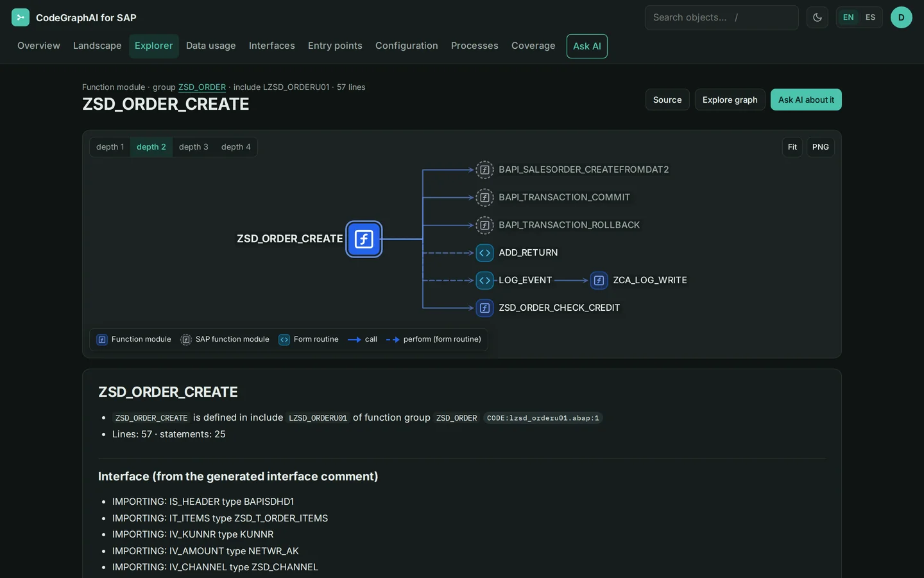This screenshot has width=924, height=578.
Task: Toggle dark mode with moon icon
Action: click(x=817, y=17)
